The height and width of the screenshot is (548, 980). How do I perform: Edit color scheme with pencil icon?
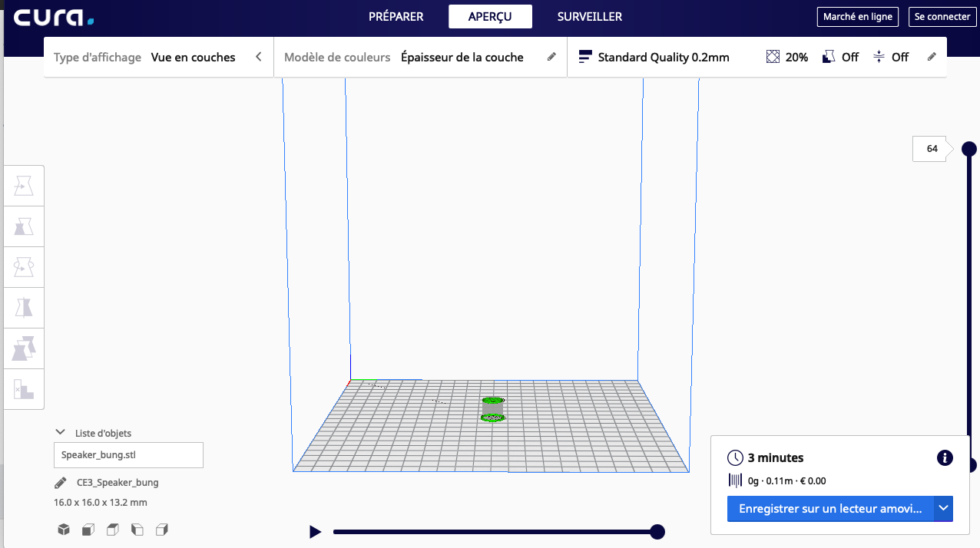[551, 57]
